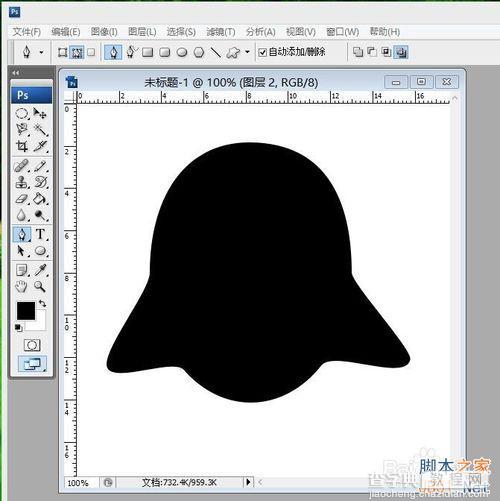Choose the Freeform Pen tool in the options bar
Screen dimensions: 500x501
[x=131, y=52]
